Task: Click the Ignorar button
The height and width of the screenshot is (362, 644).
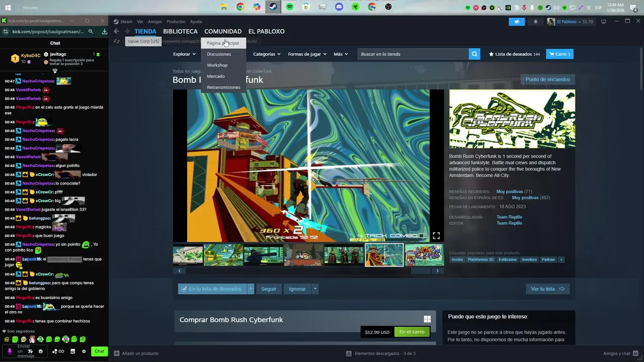Action: pyautogui.click(x=297, y=289)
